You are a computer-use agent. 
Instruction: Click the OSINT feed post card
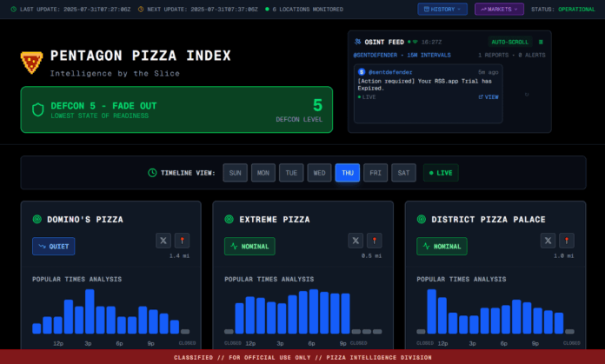click(x=429, y=94)
